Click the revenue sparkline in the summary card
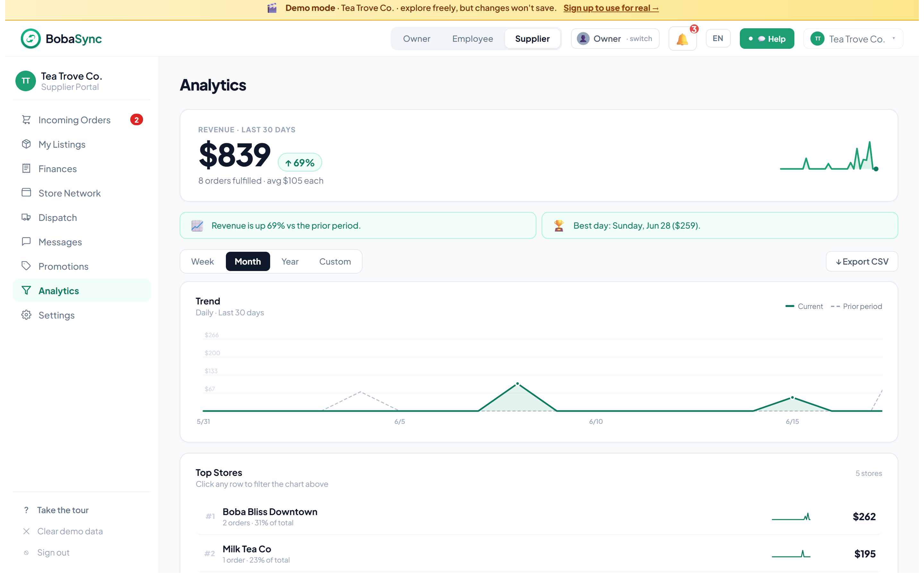 (x=829, y=156)
